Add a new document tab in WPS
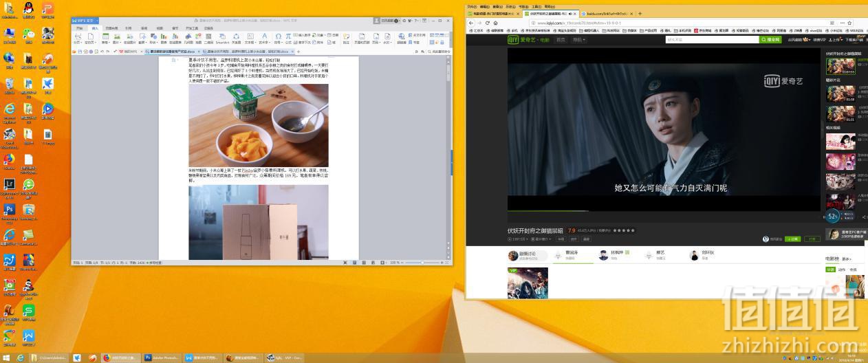Image resolution: width=868 pixels, height=363 pixels. 298,52
